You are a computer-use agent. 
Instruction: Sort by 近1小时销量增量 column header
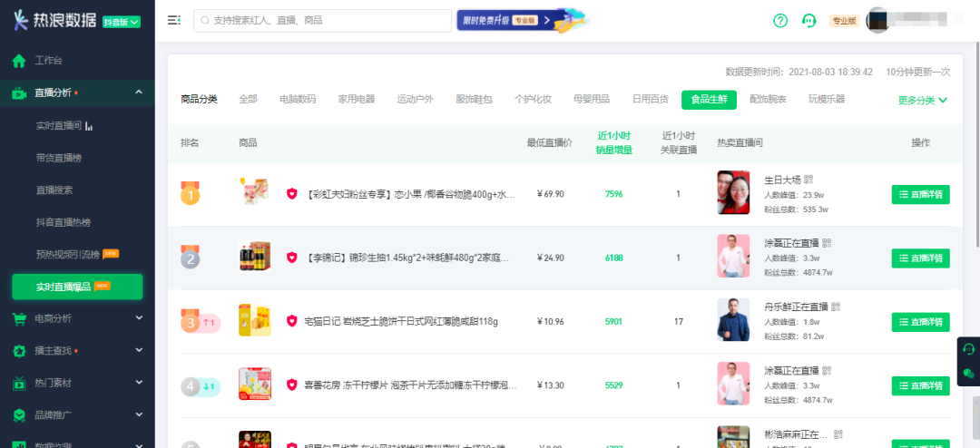pyautogui.click(x=614, y=143)
